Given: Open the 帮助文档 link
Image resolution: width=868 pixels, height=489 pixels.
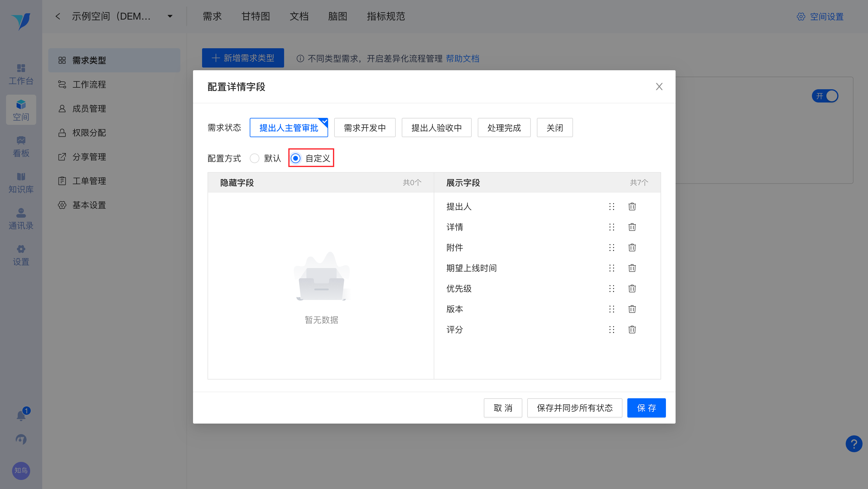Looking at the screenshot, I should [462, 58].
